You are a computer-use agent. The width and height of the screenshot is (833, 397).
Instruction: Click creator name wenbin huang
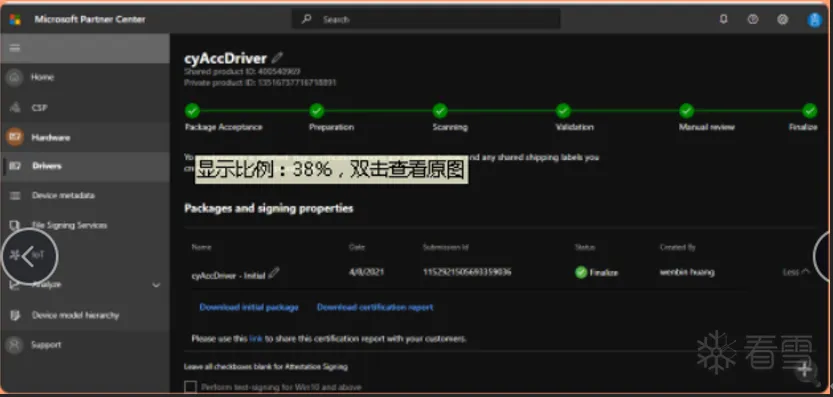pos(687,272)
